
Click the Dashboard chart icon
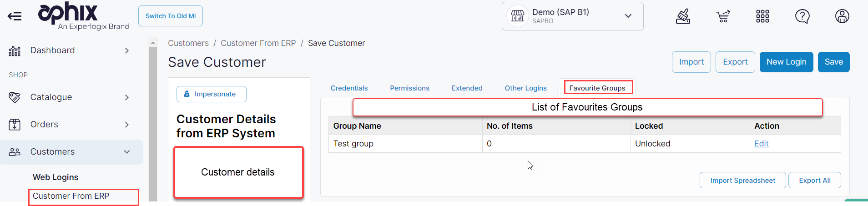15,51
